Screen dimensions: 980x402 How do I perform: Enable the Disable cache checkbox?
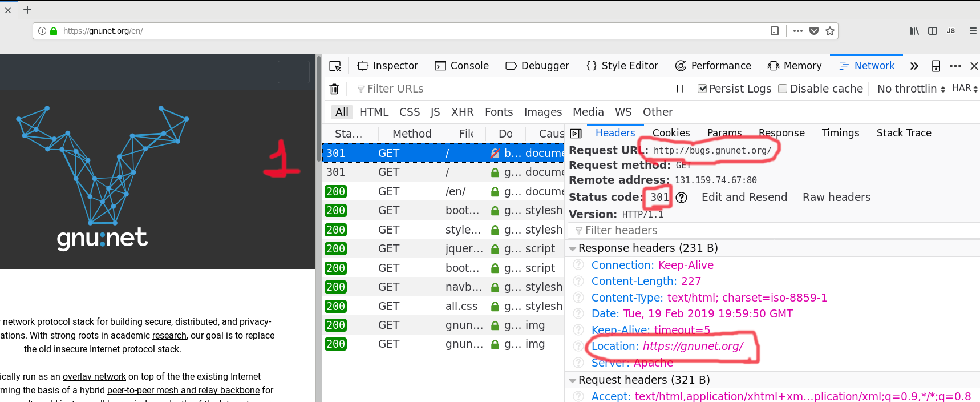coord(783,89)
